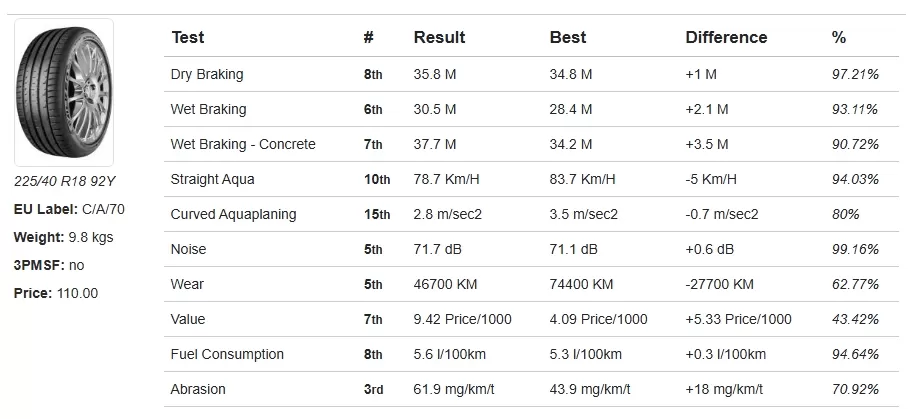Select the Dry Braking row
The image size is (921, 419).
coord(531,75)
